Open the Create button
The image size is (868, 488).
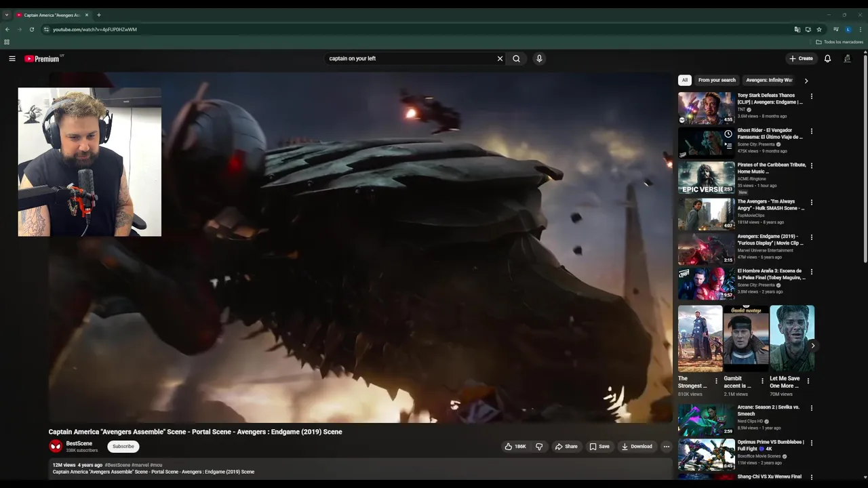click(x=801, y=58)
